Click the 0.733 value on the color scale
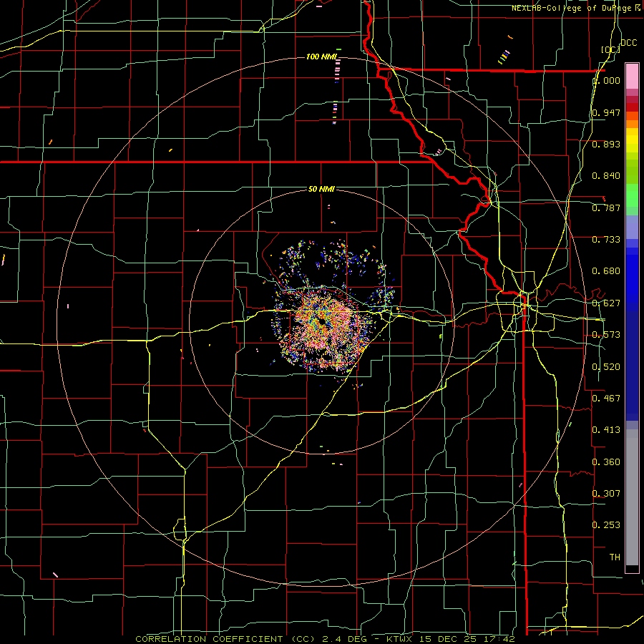Viewport: 644px width, 644px height. [x=606, y=240]
